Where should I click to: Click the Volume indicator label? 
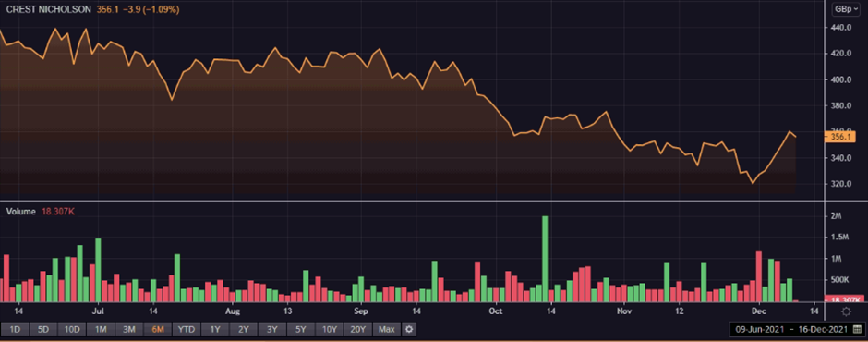pyautogui.click(x=20, y=212)
